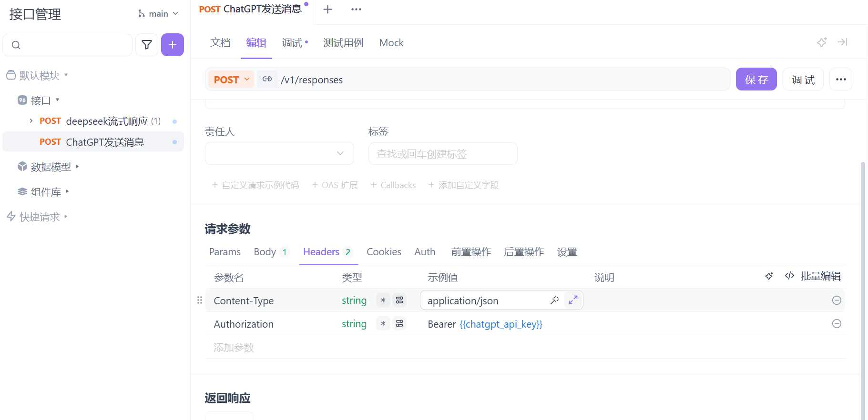Click the vertical scrollbar on the right

(x=863, y=290)
